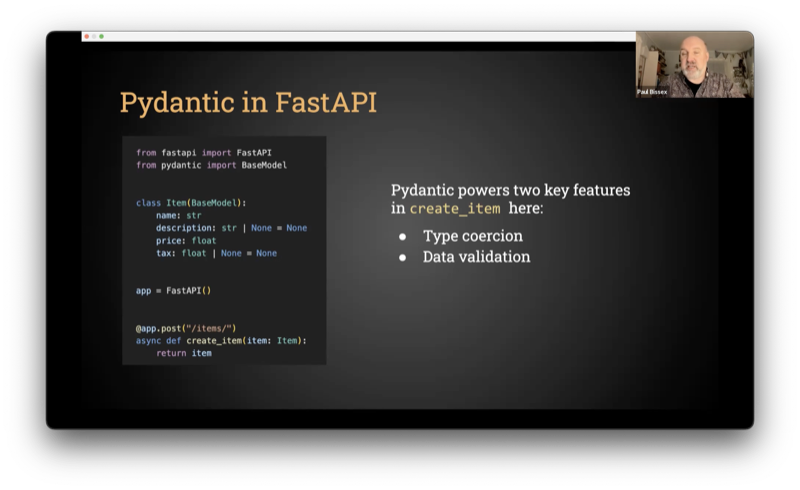Click the 'return item' code line
800x490 pixels.
(x=184, y=353)
